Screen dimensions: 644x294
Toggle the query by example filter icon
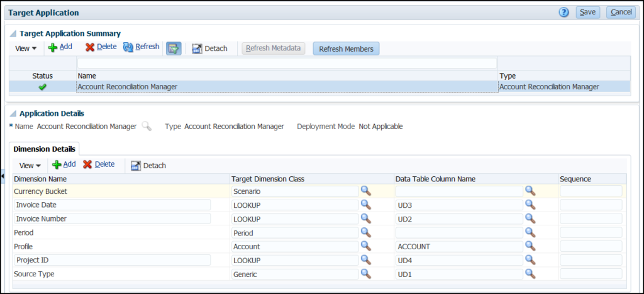pyautogui.click(x=174, y=48)
